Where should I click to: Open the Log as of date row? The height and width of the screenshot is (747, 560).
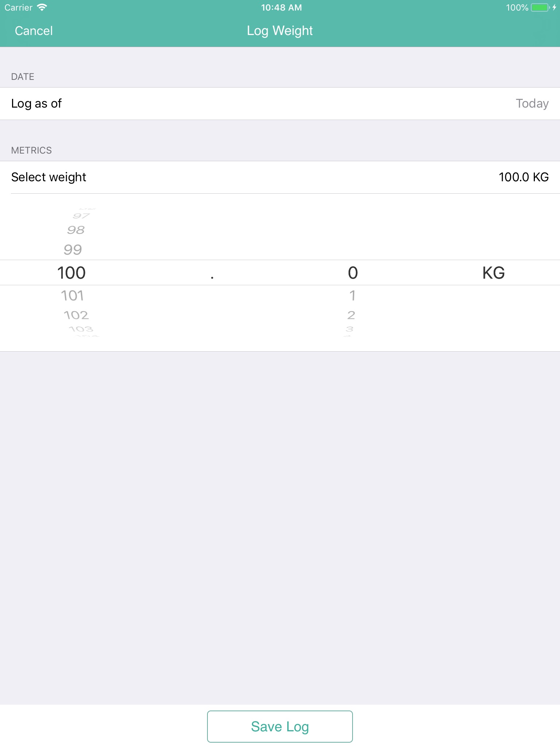click(x=280, y=104)
